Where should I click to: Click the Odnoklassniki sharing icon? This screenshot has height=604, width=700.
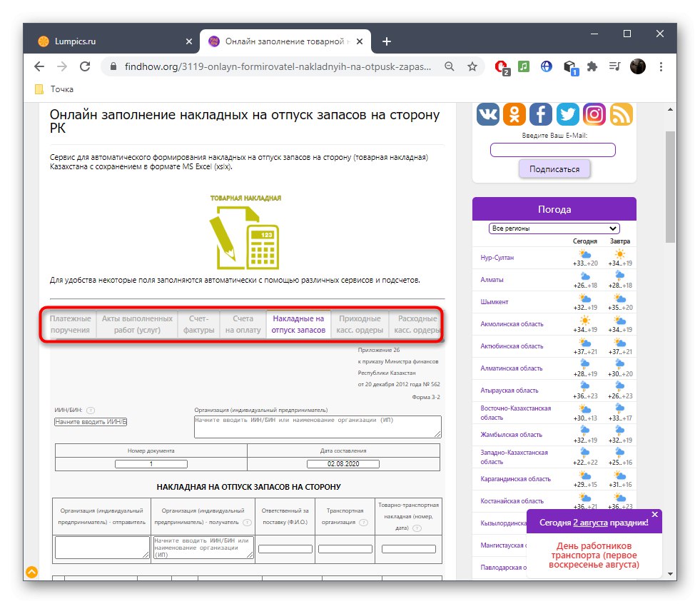pyautogui.click(x=514, y=114)
